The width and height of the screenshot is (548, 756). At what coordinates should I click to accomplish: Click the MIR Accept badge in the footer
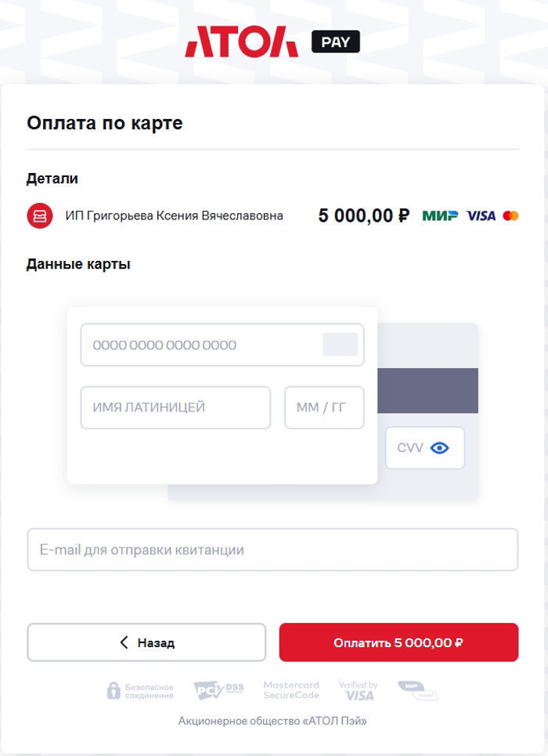(417, 690)
